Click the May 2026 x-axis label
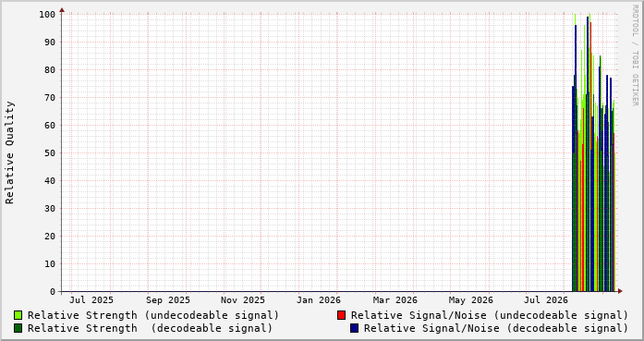Image resolution: width=644 pixels, height=341 pixels. point(470,300)
